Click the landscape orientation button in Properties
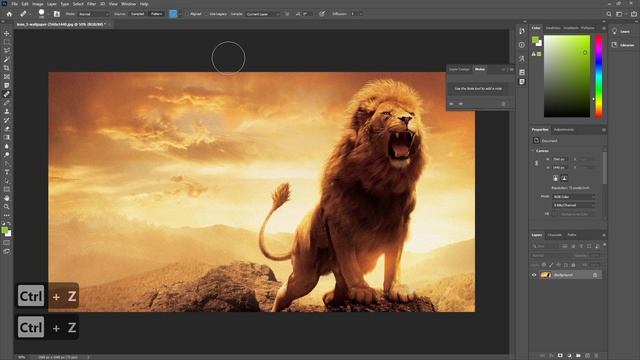This screenshot has height=360, width=640. pyautogui.click(x=564, y=178)
